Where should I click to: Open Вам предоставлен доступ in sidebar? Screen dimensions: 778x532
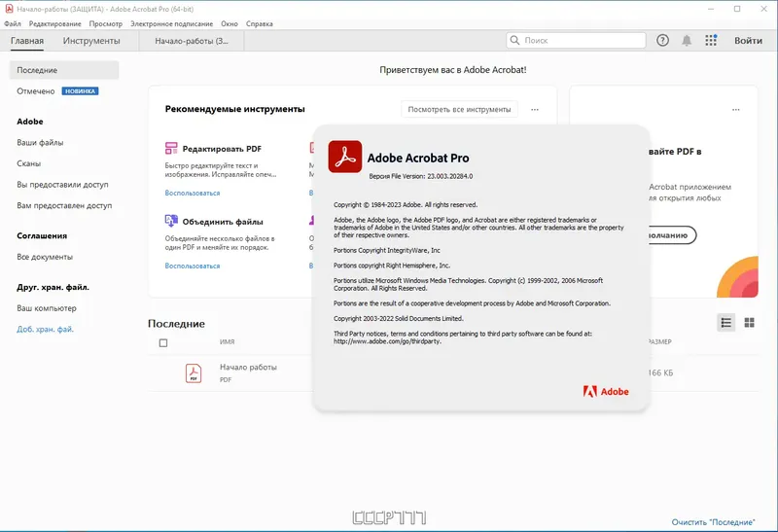(64, 205)
